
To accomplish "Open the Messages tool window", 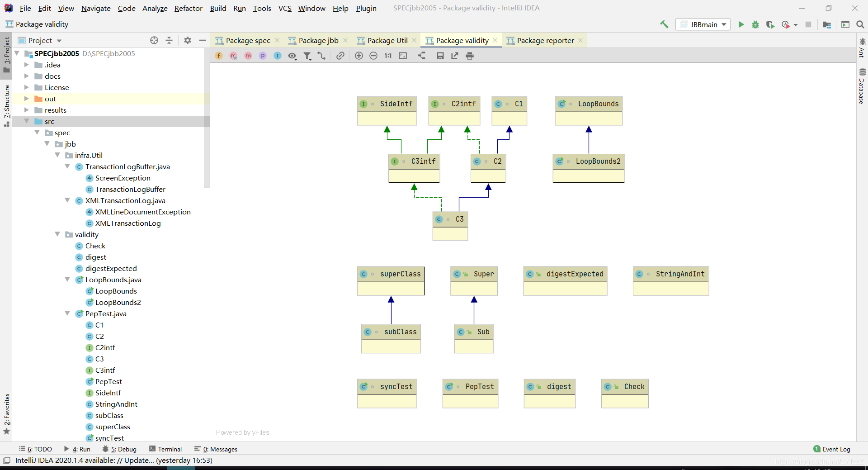I will pyautogui.click(x=216, y=449).
